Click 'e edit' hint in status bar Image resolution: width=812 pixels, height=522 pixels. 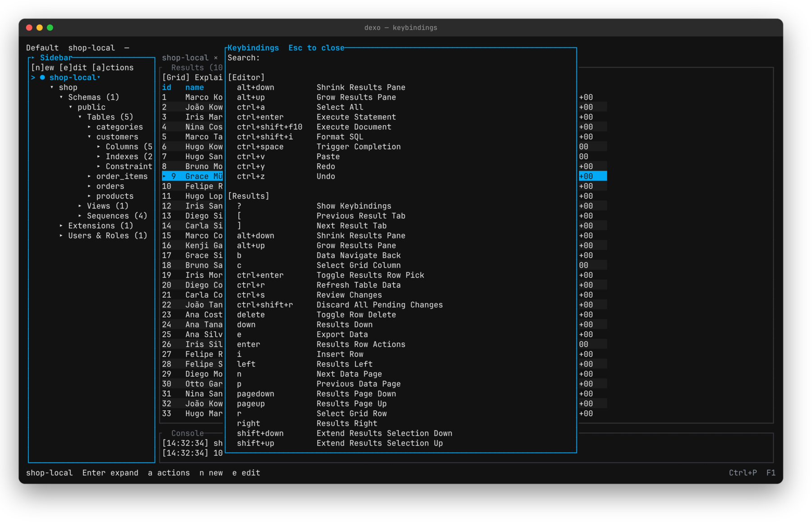[x=246, y=473]
